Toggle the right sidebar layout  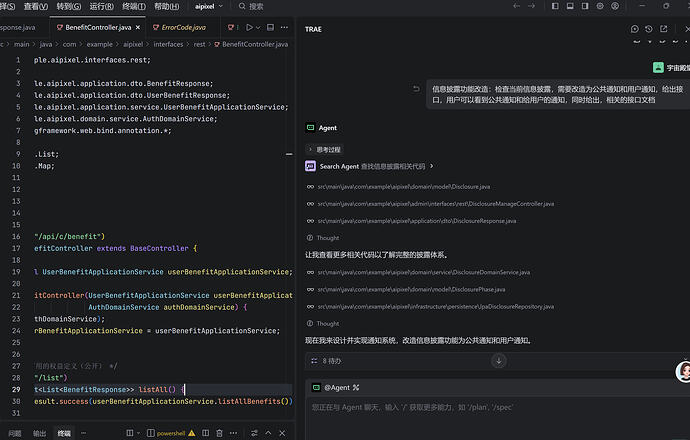tap(585, 6)
